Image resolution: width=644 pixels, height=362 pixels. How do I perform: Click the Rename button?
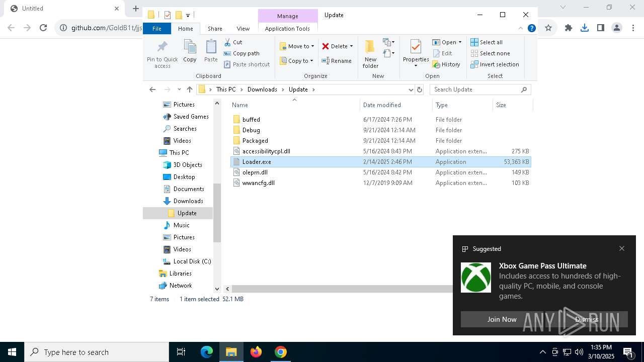point(337,61)
